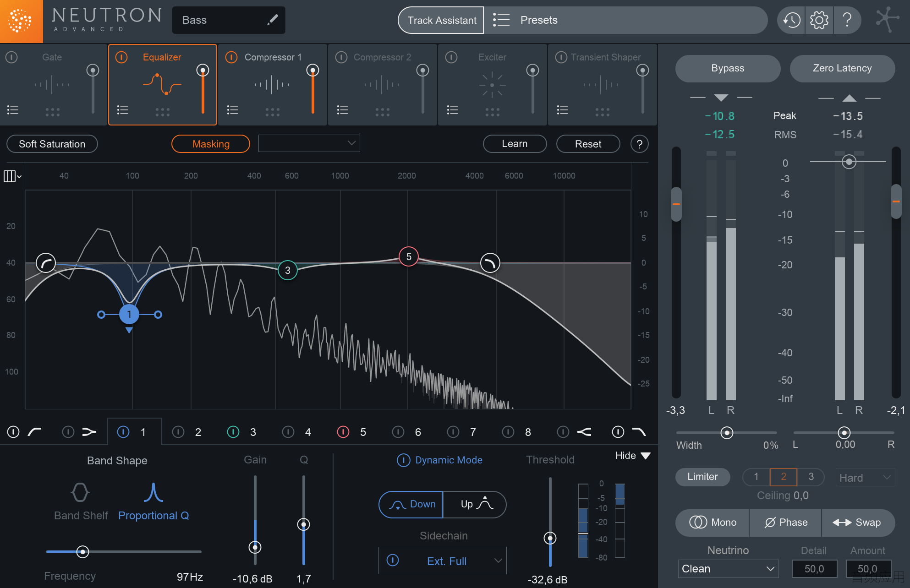Open the iZotope logo menu
The width and height of the screenshot is (910, 588).
click(21, 21)
